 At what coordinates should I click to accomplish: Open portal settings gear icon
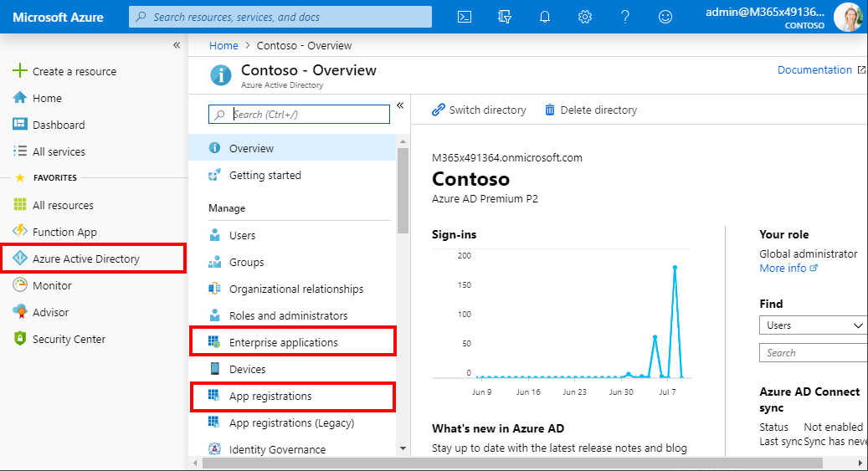[585, 17]
